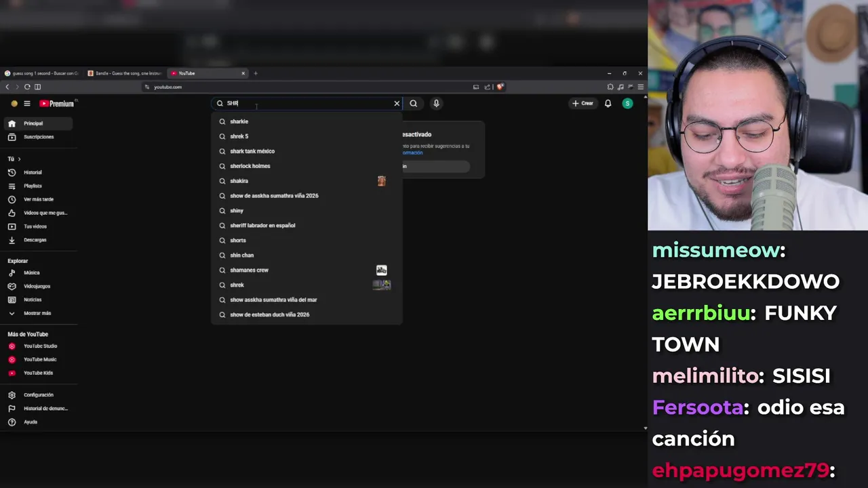Image resolution: width=868 pixels, height=488 pixels.
Task: Open Suscripciones in the sidebar
Action: pos(38,137)
